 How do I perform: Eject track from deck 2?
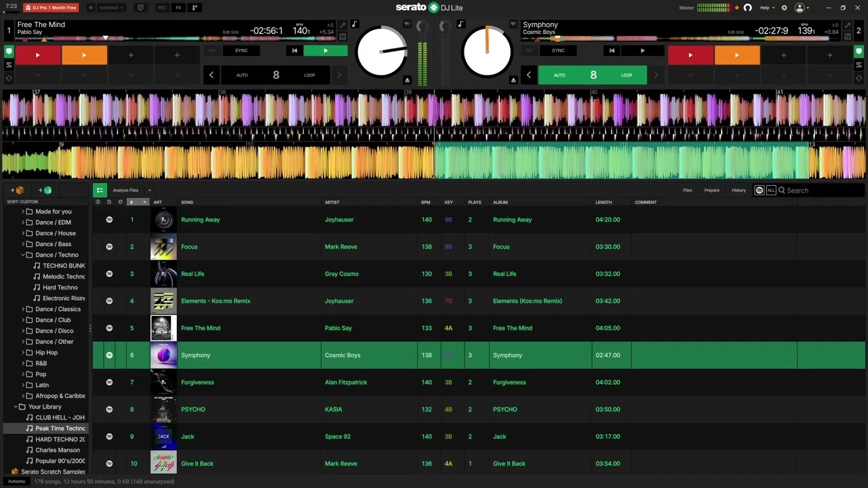(513, 80)
